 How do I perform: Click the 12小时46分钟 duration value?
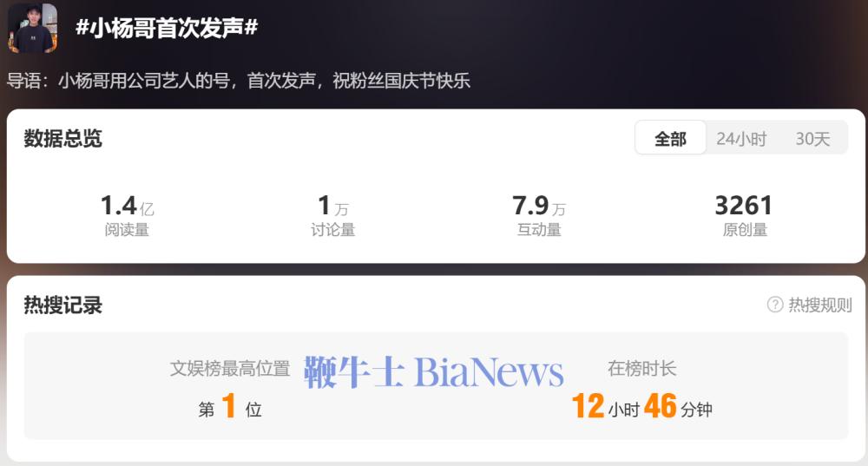tap(642, 407)
